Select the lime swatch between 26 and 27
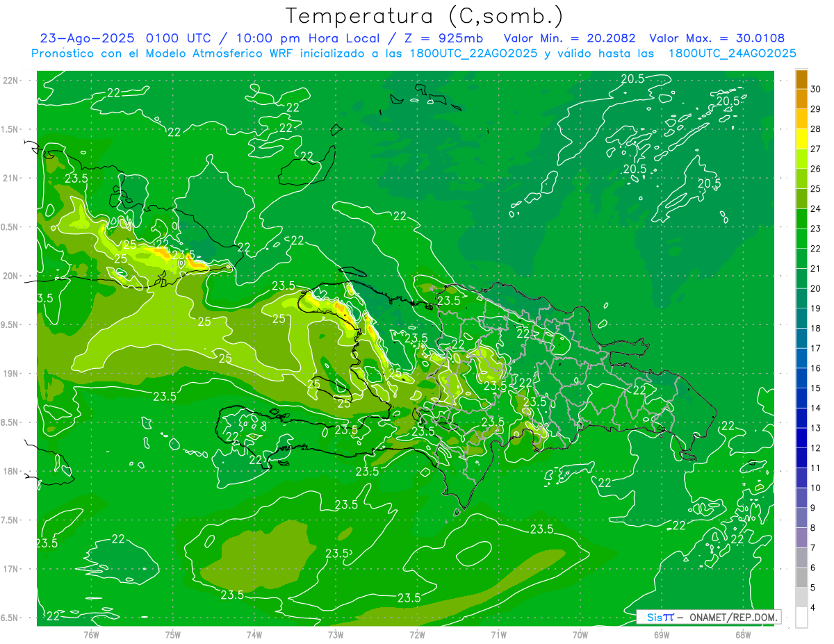The width and height of the screenshot is (834, 644). (801, 159)
